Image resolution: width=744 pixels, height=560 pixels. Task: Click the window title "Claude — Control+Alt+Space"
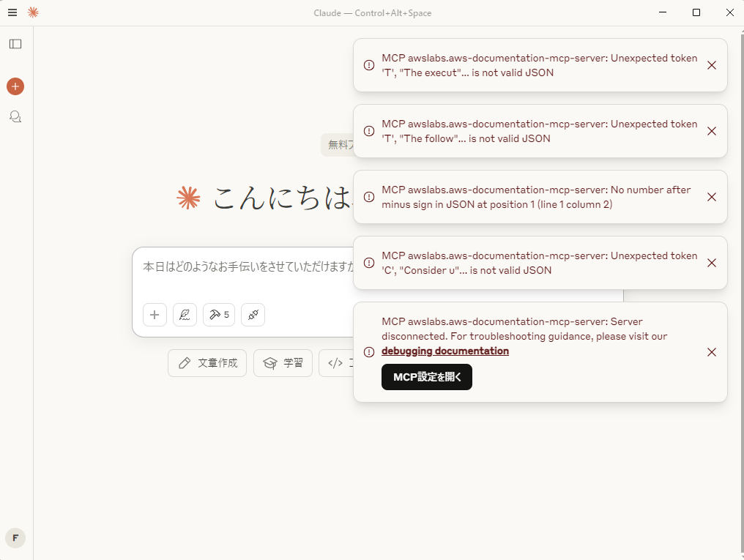[373, 12]
